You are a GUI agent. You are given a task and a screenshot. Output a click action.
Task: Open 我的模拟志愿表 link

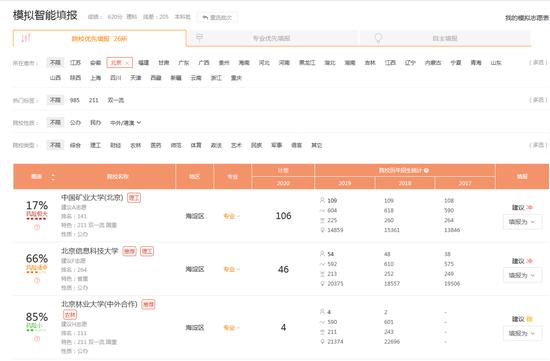[527, 18]
